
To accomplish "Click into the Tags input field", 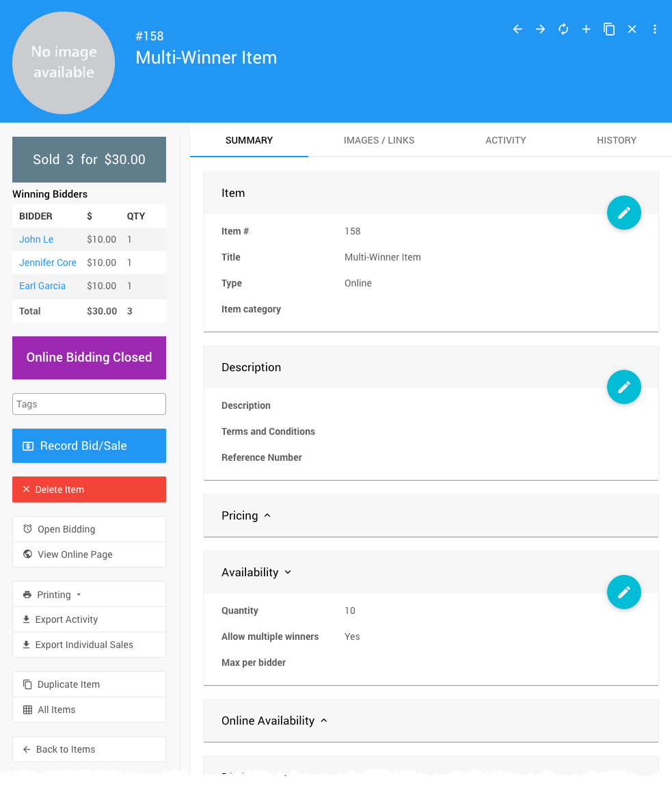I will (x=89, y=404).
